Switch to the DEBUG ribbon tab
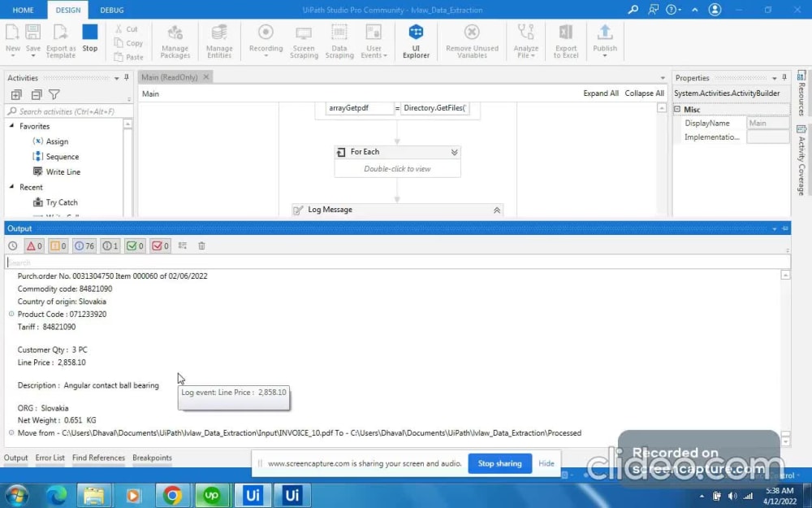This screenshot has width=812, height=508. click(111, 10)
